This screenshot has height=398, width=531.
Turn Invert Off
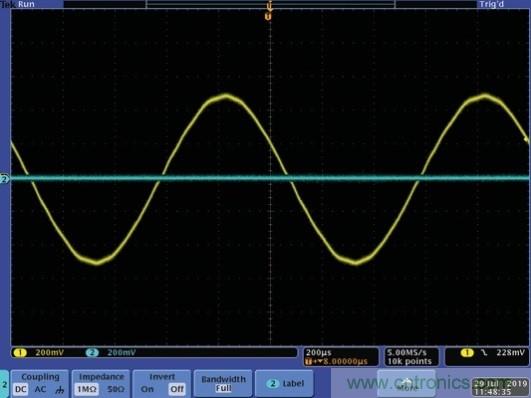(177, 390)
